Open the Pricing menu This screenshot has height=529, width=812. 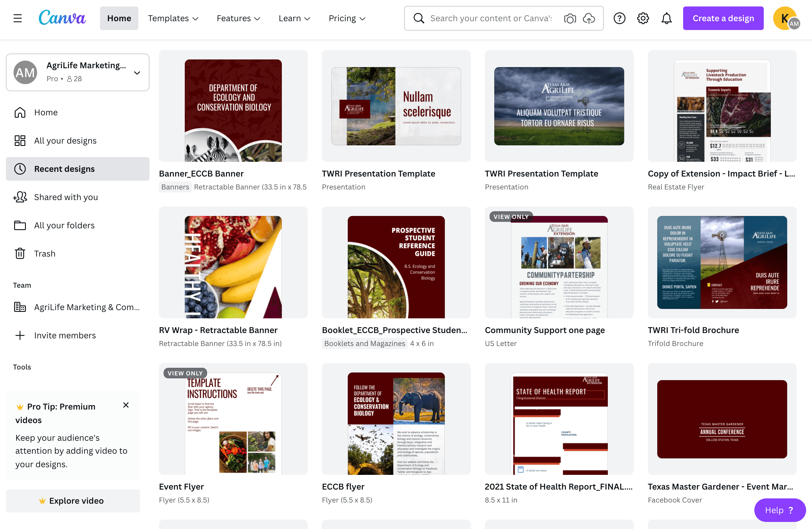pyautogui.click(x=347, y=18)
